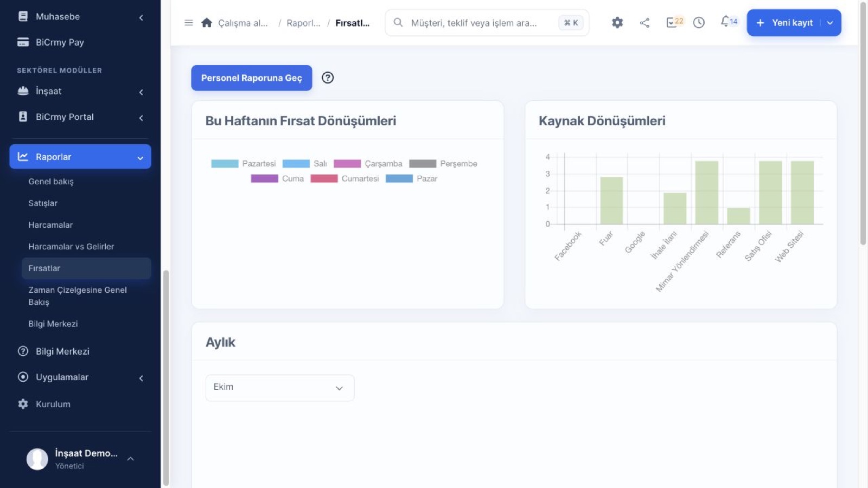Image resolution: width=868 pixels, height=488 pixels.
Task: Toggle Çarşamba legend series visibility
Action: click(x=368, y=164)
